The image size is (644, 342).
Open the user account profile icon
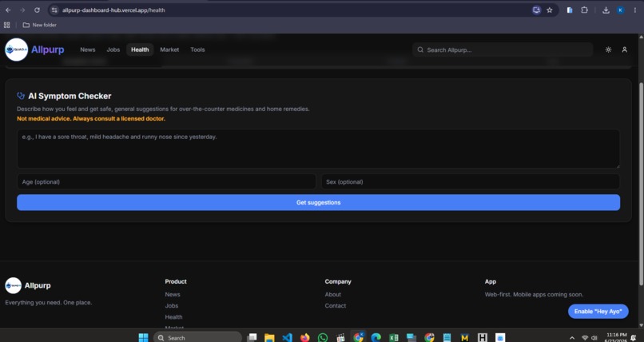624,50
